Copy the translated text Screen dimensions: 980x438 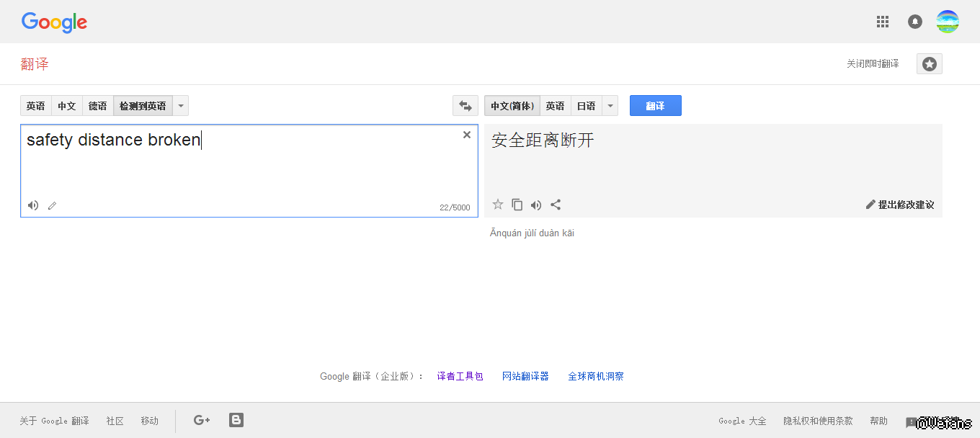point(517,205)
